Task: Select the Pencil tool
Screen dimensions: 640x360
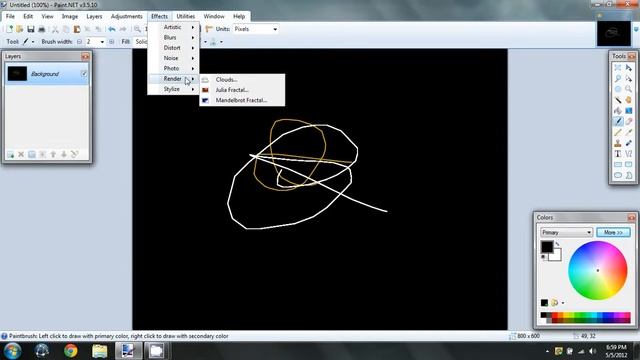Action: 618,132
